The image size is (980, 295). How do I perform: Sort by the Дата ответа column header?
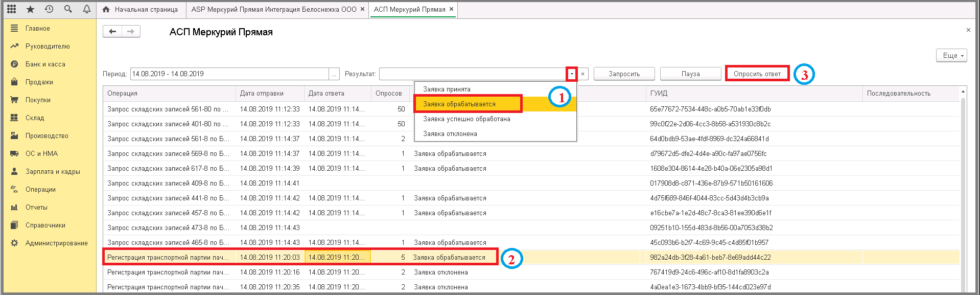338,94
